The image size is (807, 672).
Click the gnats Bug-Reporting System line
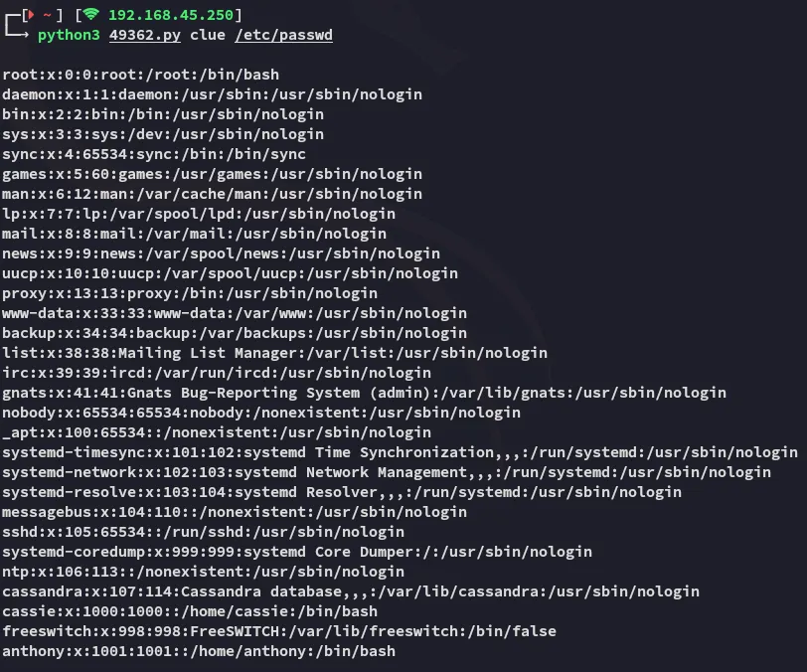click(x=363, y=393)
